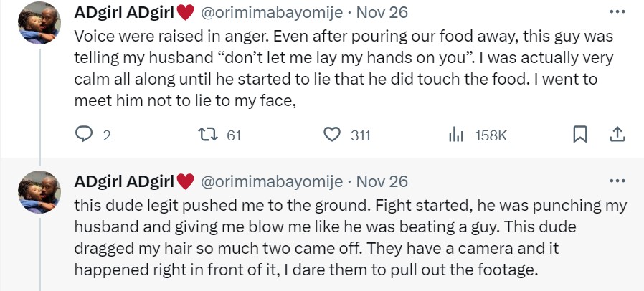Click the bar-chart view analytics icon
Viewport: 644px width, 291px height.
456,134
